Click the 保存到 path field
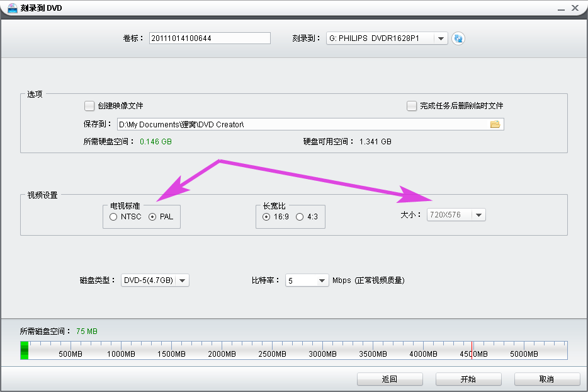This screenshot has height=392, width=588. (x=310, y=124)
